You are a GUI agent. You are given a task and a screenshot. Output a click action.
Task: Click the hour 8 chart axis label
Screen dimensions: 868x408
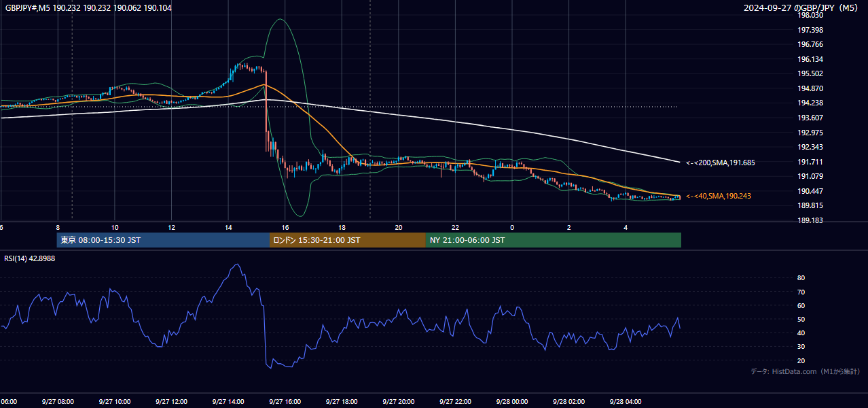58,227
